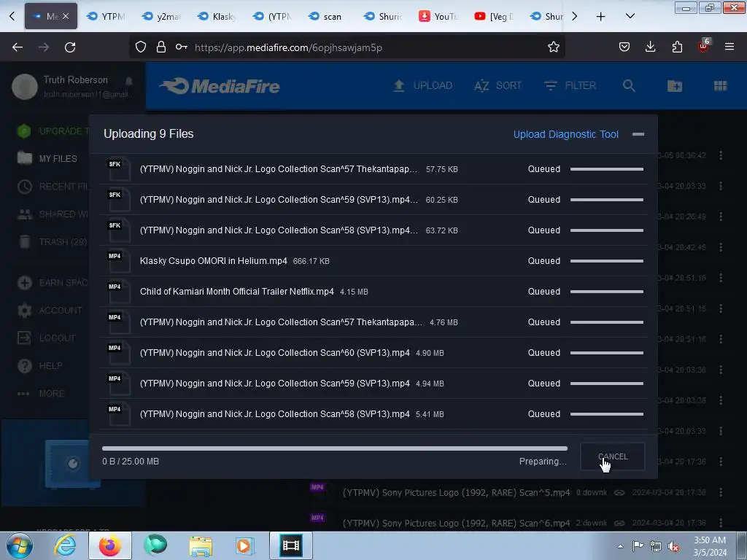This screenshot has width=747, height=560.
Task: Open the Pocket save icon
Action: (624, 47)
